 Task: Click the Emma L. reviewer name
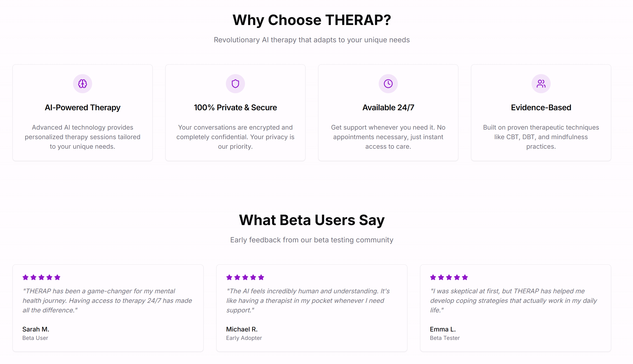pos(443,329)
